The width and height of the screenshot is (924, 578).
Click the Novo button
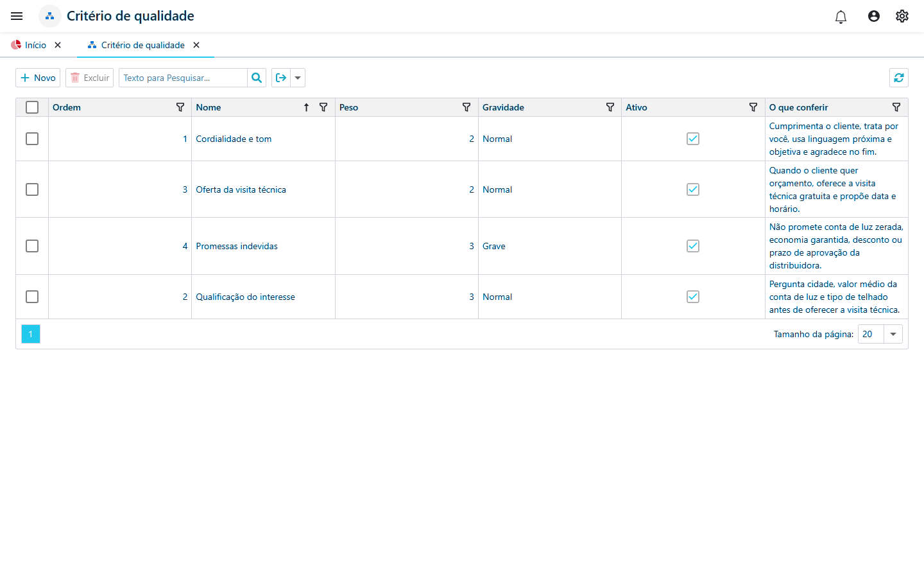(x=38, y=78)
